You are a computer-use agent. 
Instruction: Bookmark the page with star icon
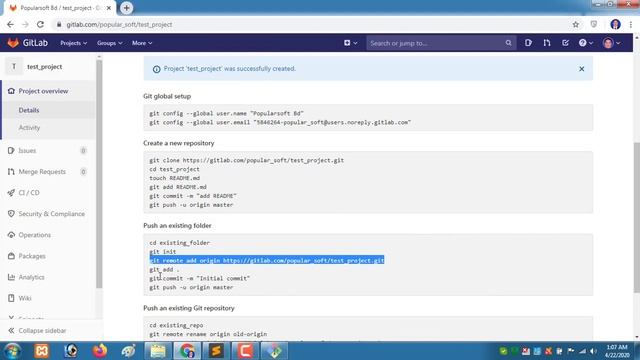(576, 24)
